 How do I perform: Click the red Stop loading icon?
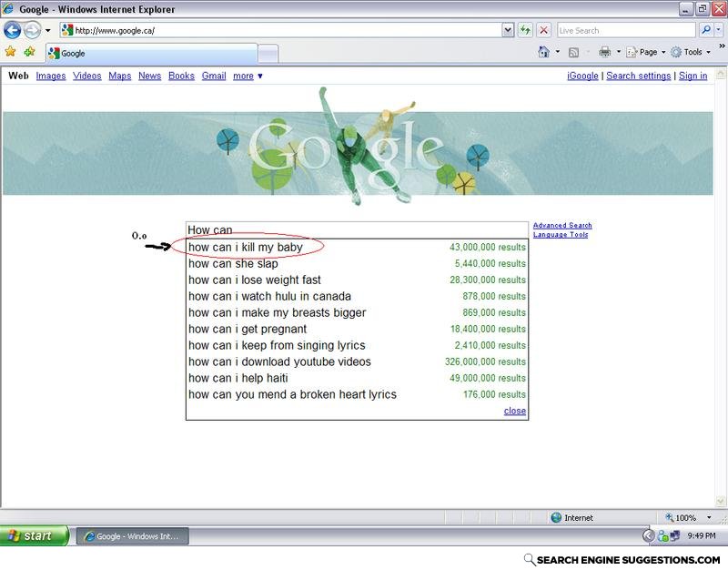(x=543, y=31)
